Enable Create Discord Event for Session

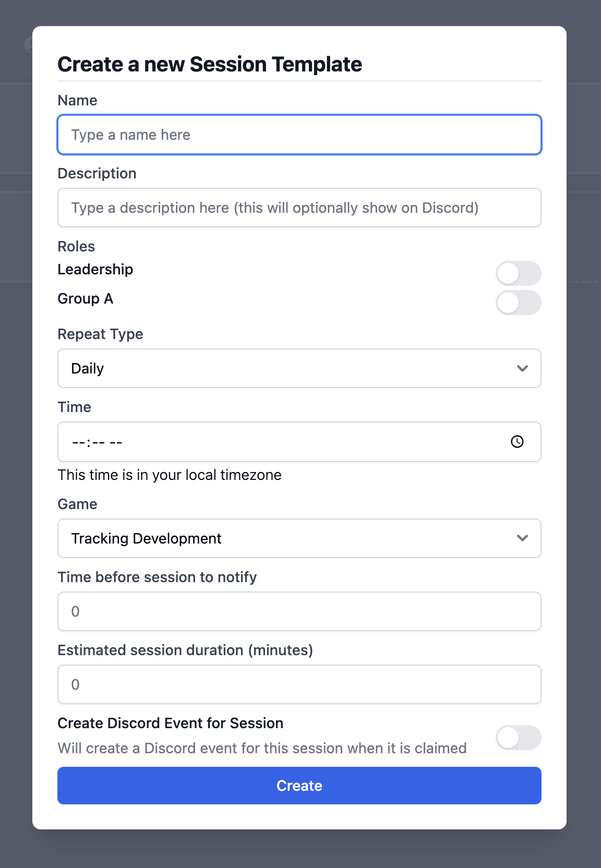coord(519,738)
